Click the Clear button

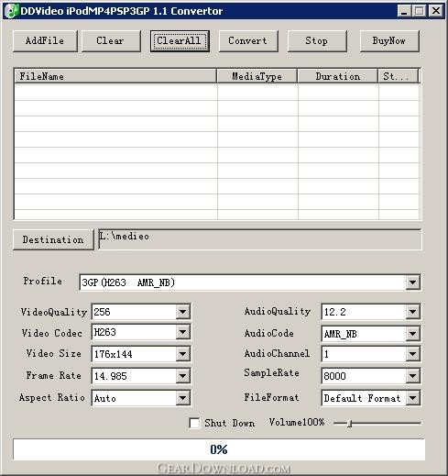tap(111, 40)
